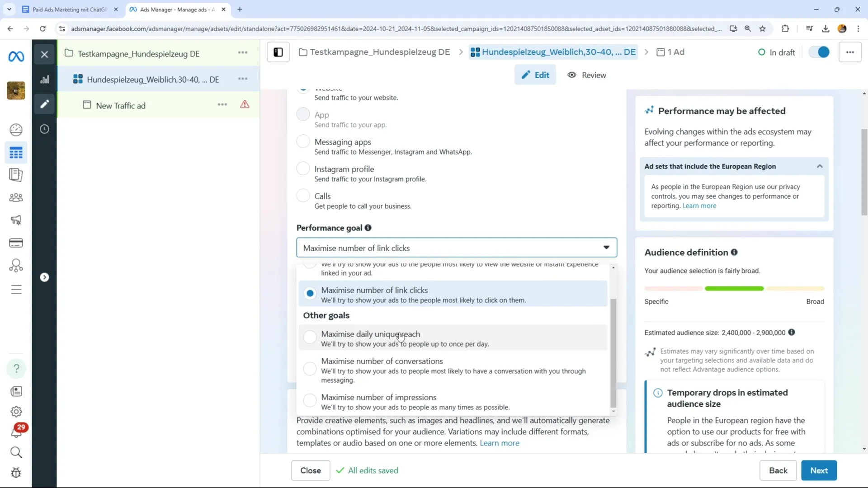868x488 pixels.
Task: Open the charts view bar icon
Action: coord(44,80)
